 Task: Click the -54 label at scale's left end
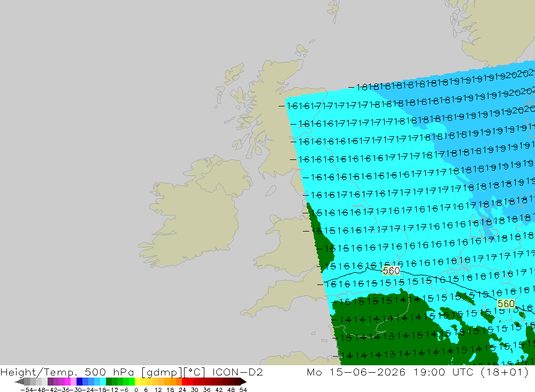(x=27, y=390)
